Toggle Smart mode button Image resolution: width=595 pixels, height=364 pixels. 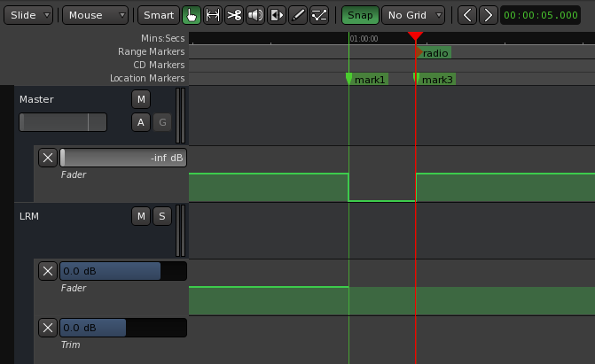coord(159,15)
